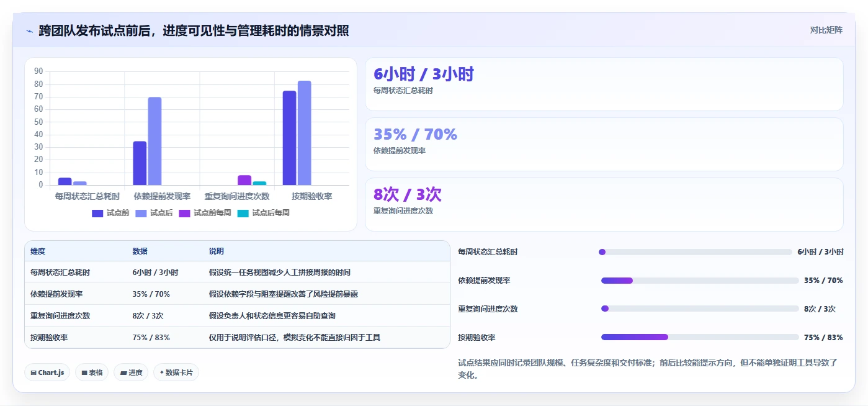Click the 试点前 bar for 每周状态汇总耗时
This screenshot has width=868, height=406.
(65, 181)
